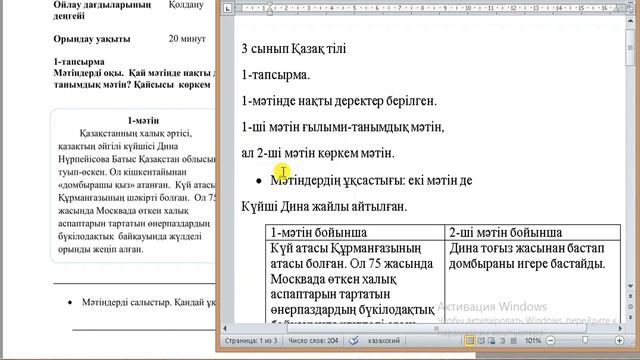Click the line 'Күйші Дина жайлы айтылған.'

(x=324, y=207)
